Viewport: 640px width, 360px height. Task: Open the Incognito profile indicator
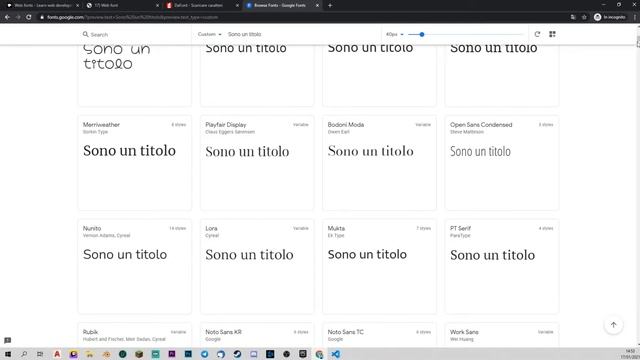[x=609, y=17]
